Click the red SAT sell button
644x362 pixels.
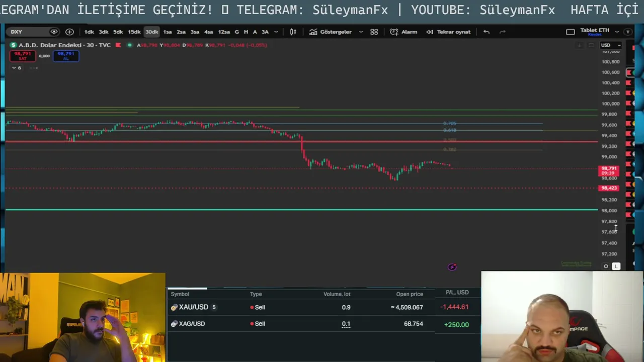coord(23,56)
